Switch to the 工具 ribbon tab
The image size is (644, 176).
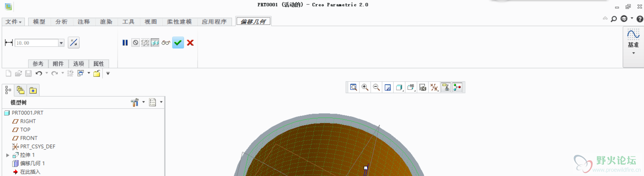[128, 22]
